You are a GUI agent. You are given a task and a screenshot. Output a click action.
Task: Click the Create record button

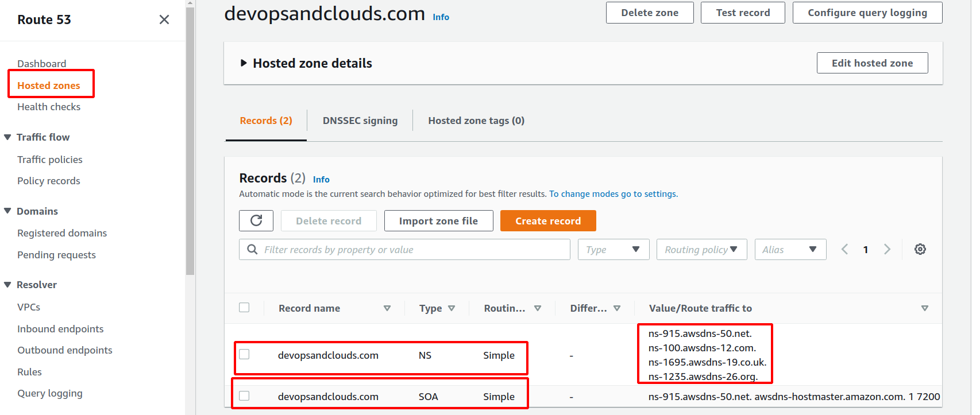(x=547, y=221)
